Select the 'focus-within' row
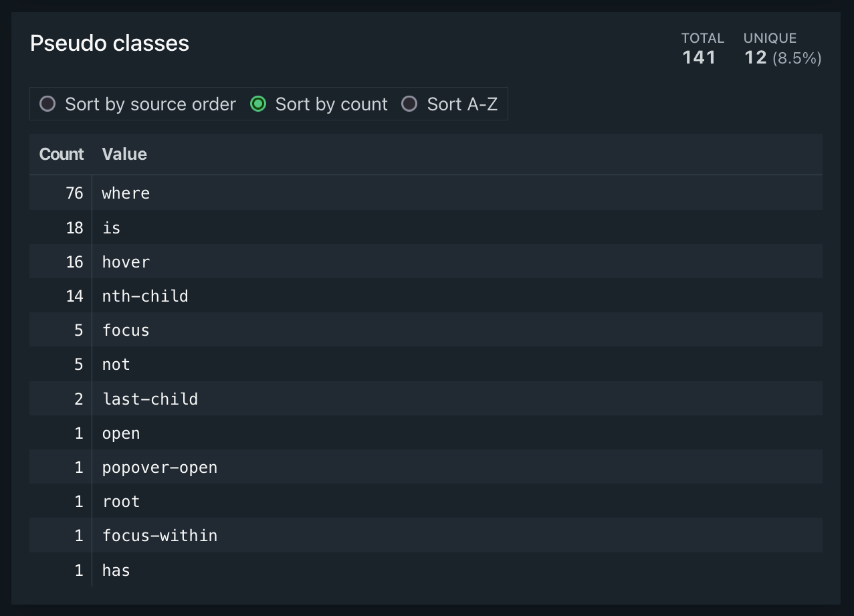The image size is (854, 616). (x=160, y=536)
